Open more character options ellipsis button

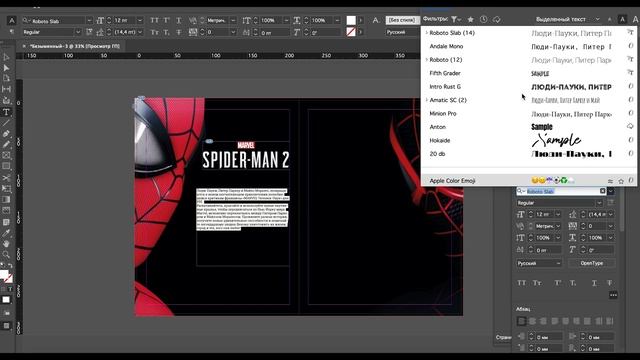pyautogui.click(x=613, y=295)
